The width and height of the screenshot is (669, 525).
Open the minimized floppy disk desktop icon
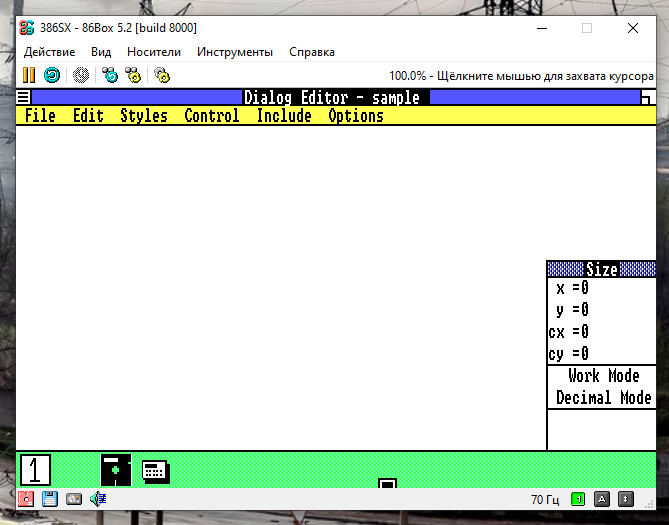coord(116,469)
